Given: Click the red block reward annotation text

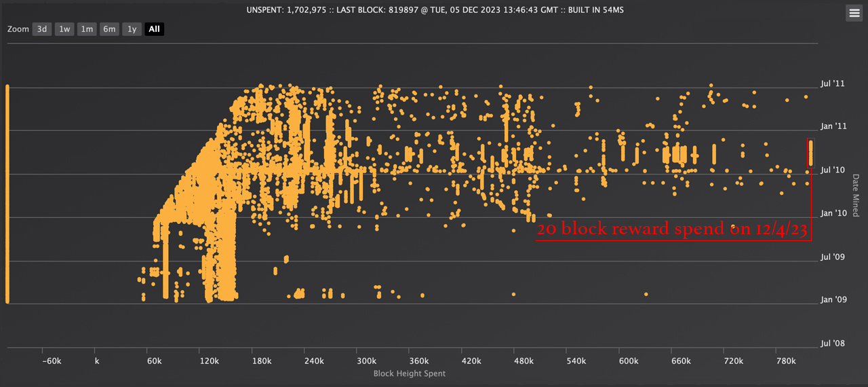Looking at the screenshot, I should 672,230.
